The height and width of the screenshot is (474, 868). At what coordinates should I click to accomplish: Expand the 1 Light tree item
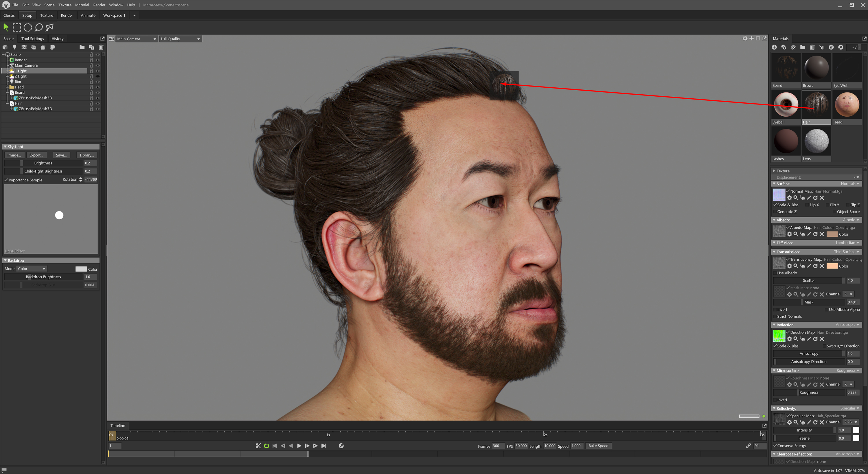(7, 71)
